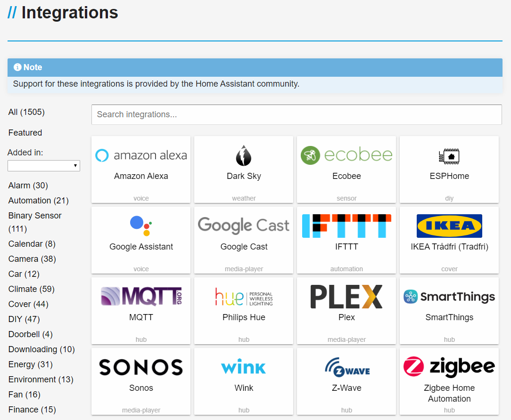Show All (1505) integrations
Viewport: 511px width, 420px height.
26,112
